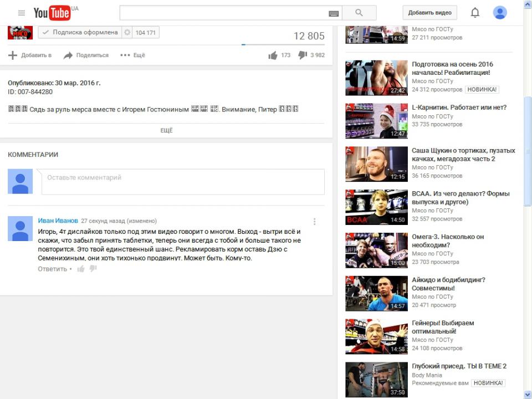Click the YouTube logo
Viewport: 532px width, 399px height.
(x=52, y=13)
